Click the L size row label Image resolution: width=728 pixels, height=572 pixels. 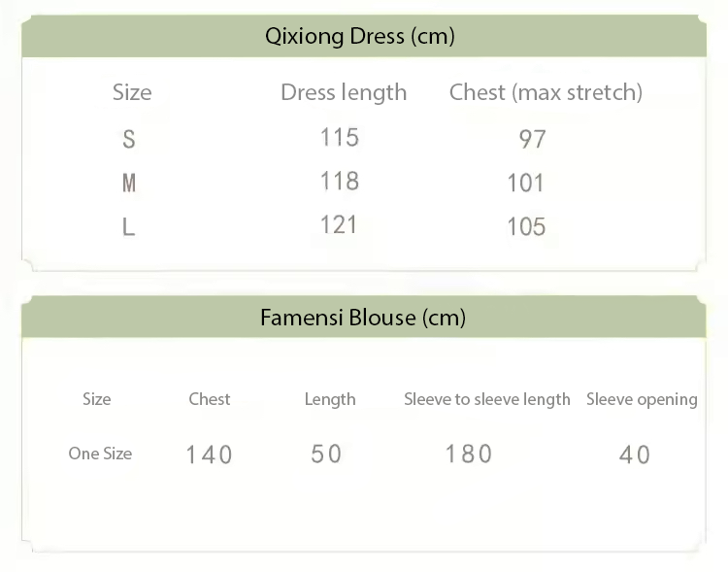pyautogui.click(x=128, y=227)
